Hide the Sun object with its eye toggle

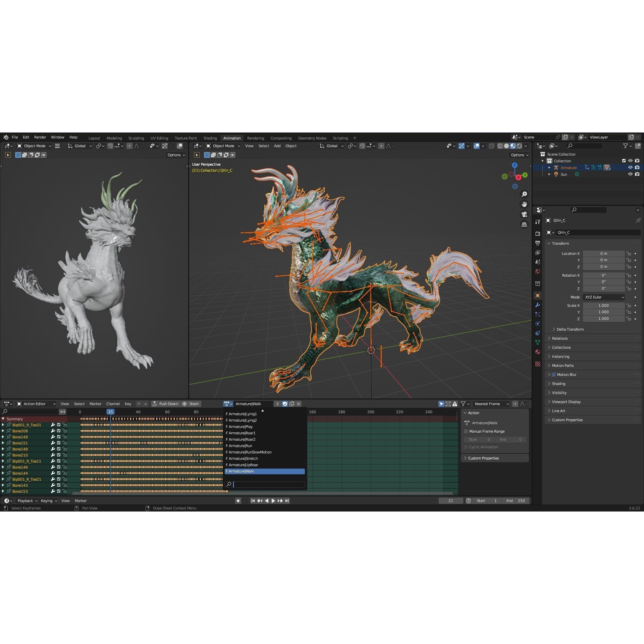coord(630,174)
